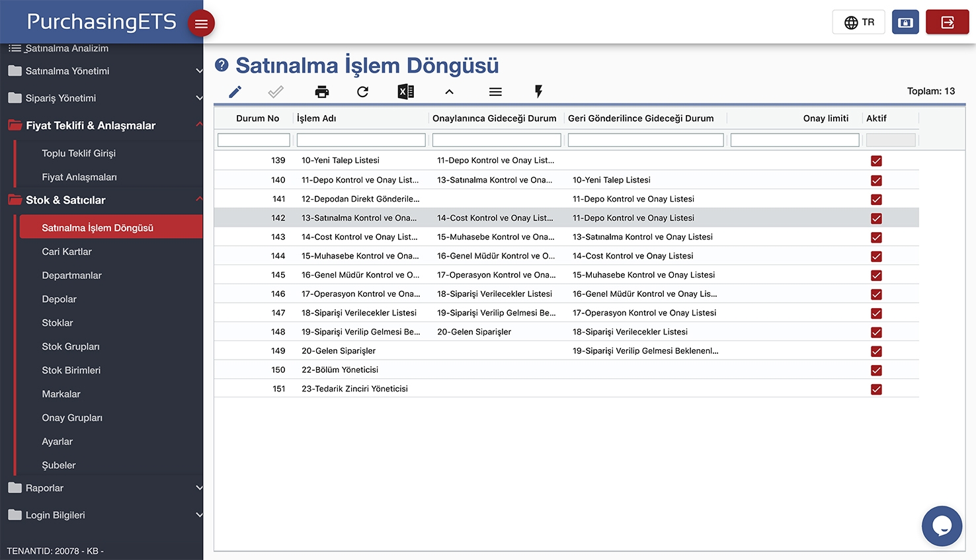The width and height of the screenshot is (976, 560).
Task: Toggle Aktif checkbox for 23-Tedarik Zinciri Yöneticisi
Action: coord(876,389)
